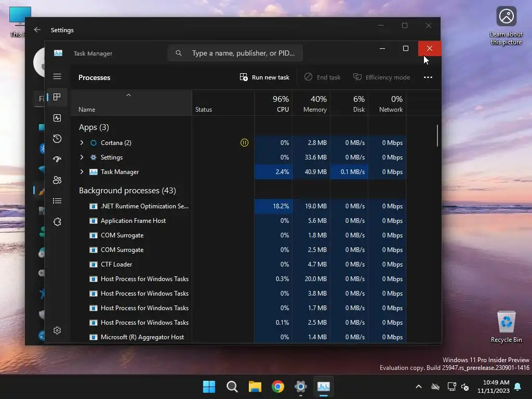The height and width of the screenshot is (399, 532).
Task: Sort processes by Memory column
Action: (311, 104)
